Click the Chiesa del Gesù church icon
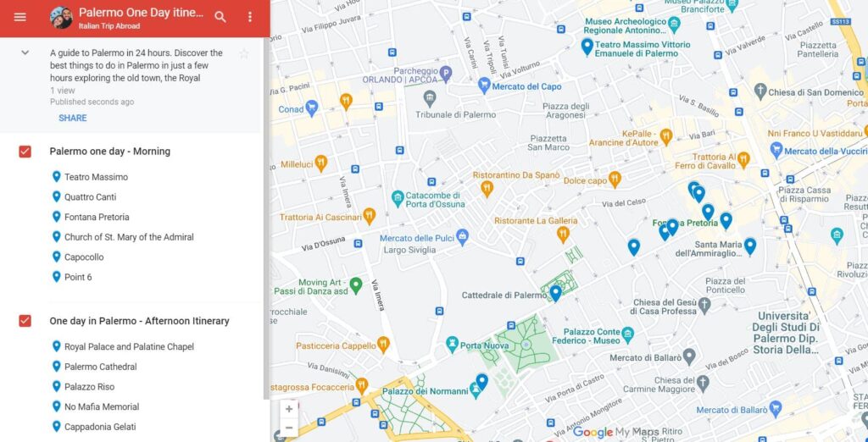This screenshot has height=442, width=868. click(x=704, y=305)
